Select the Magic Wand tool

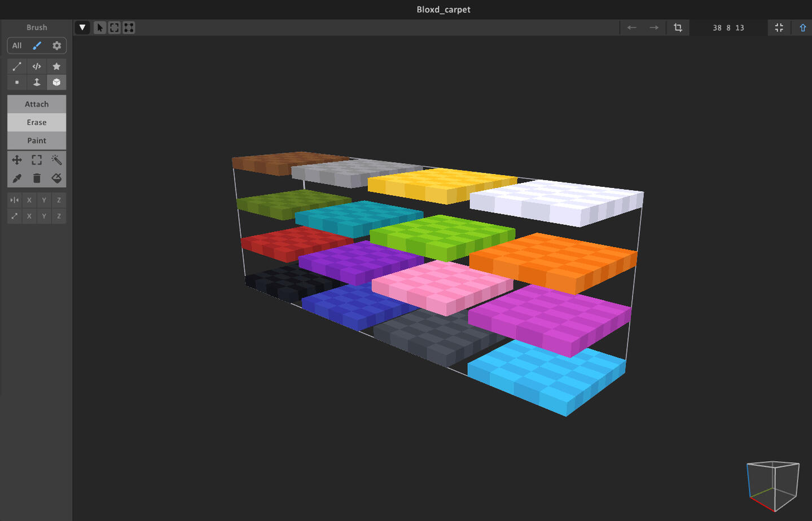click(x=56, y=160)
